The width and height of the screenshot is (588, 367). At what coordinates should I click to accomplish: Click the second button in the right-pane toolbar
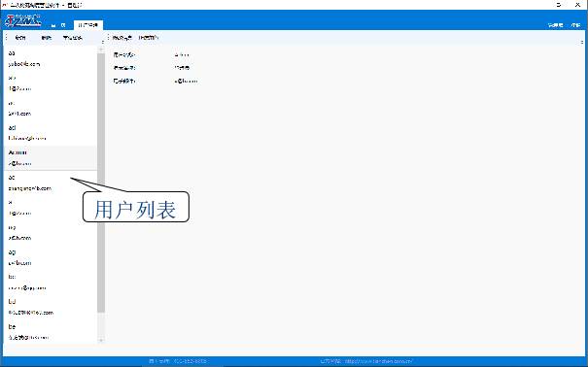point(149,38)
